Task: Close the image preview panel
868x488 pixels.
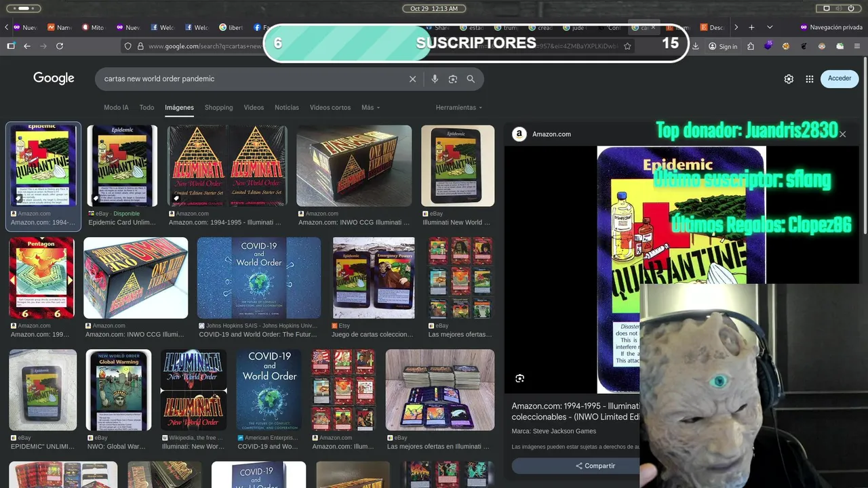Action: 843,134
